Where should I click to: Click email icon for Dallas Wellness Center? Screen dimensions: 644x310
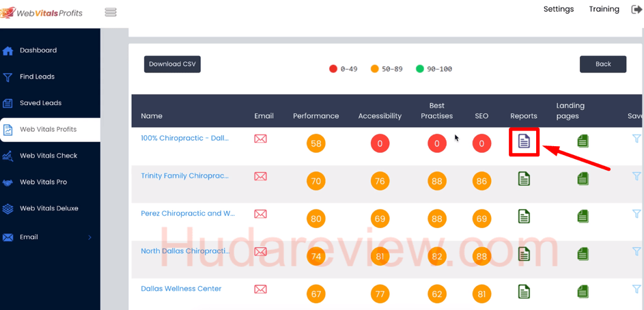pyautogui.click(x=260, y=290)
